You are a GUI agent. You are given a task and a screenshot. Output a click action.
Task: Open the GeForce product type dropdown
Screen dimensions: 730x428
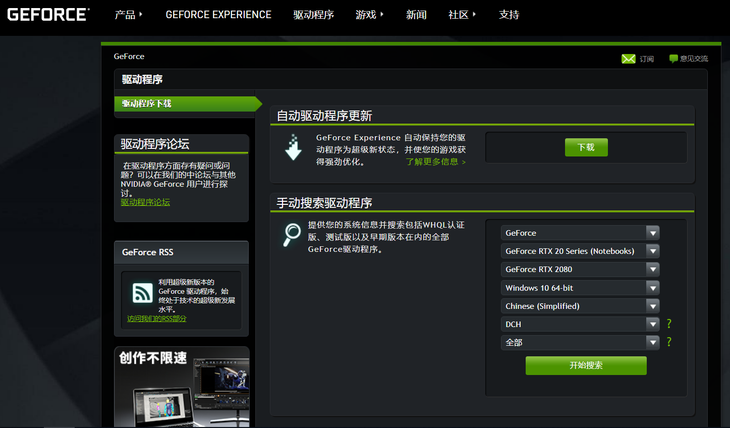[580, 233]
